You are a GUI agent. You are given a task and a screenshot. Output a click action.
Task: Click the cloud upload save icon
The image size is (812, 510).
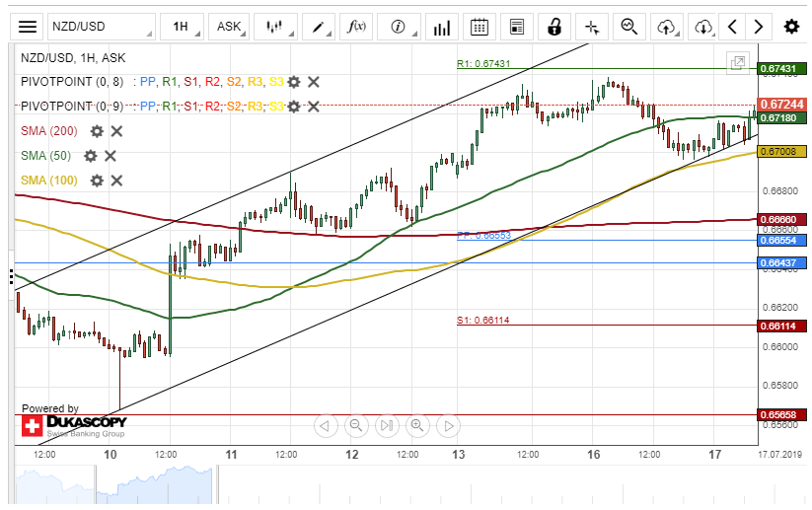click(667, 27)
